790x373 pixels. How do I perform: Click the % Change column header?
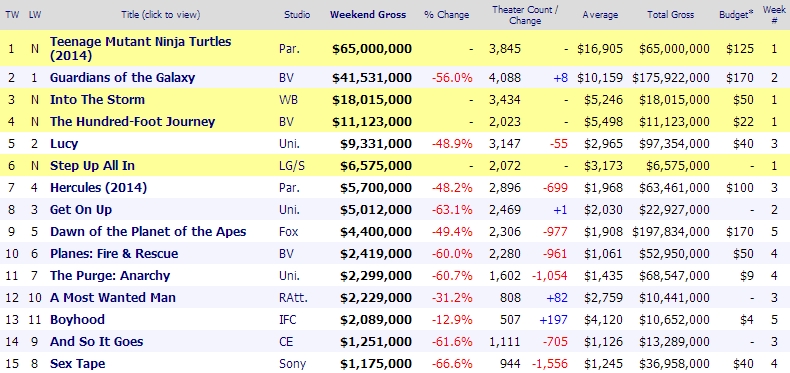[x=446, y=15]
